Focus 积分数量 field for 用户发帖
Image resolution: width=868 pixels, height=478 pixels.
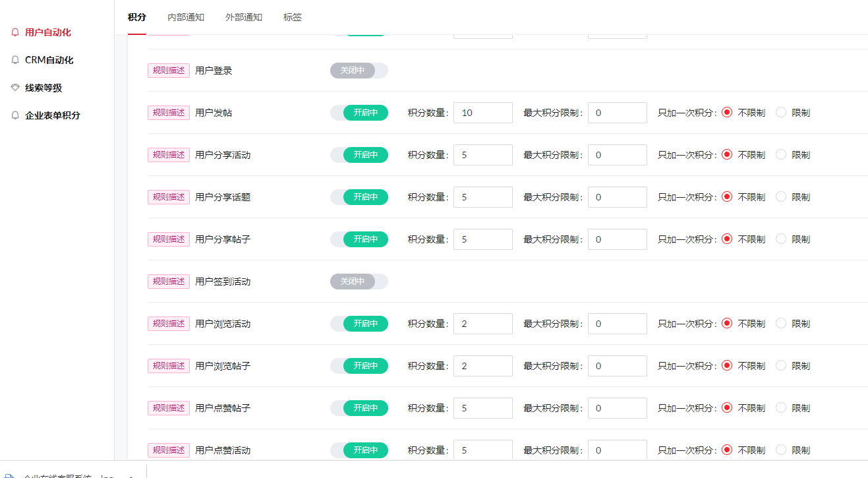[483, 113]
